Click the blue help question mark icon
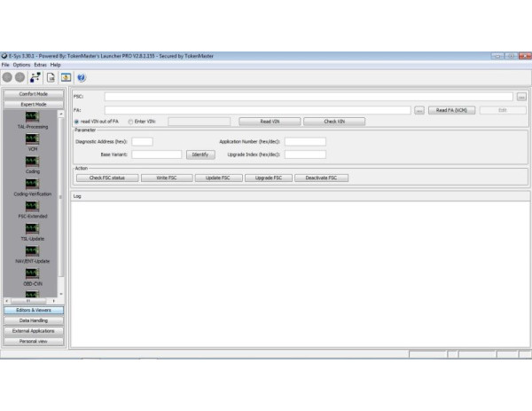The width and height of the screenshot is (532, 411). coord(81,77)
